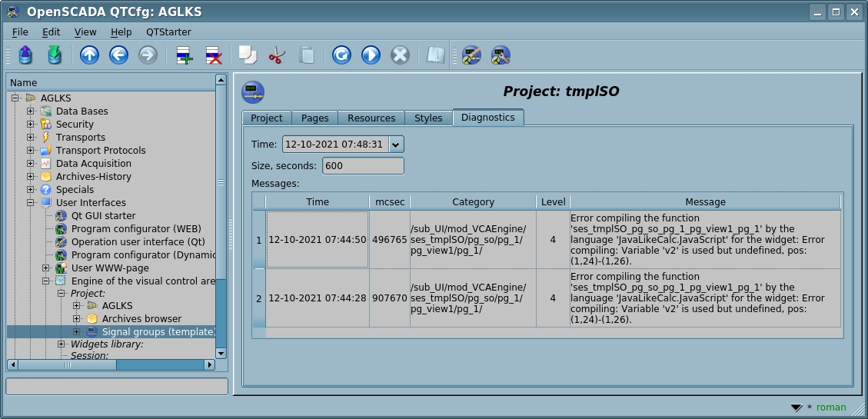The width and height of the screenshot is (868, 419).
Task: Collapse the root AGLKS tree node
Action: click(15, 98)
